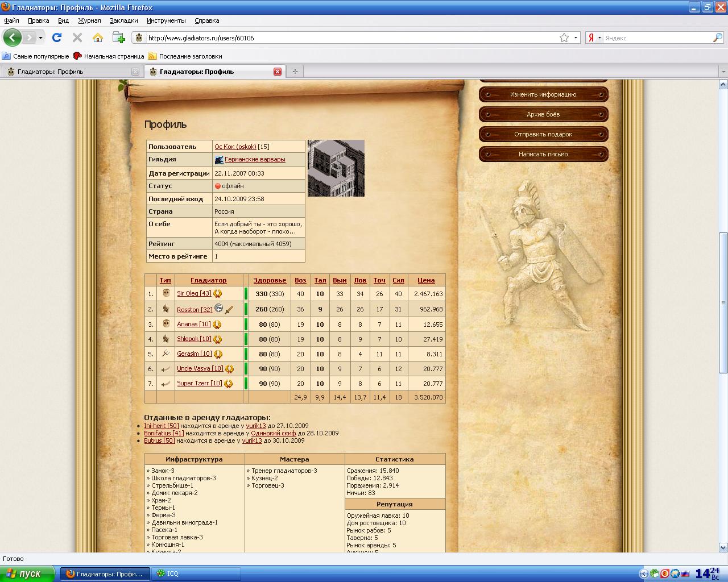Go to the home page icon
Viewport: 728px width, 582px height.
click(x=98, y=38)
